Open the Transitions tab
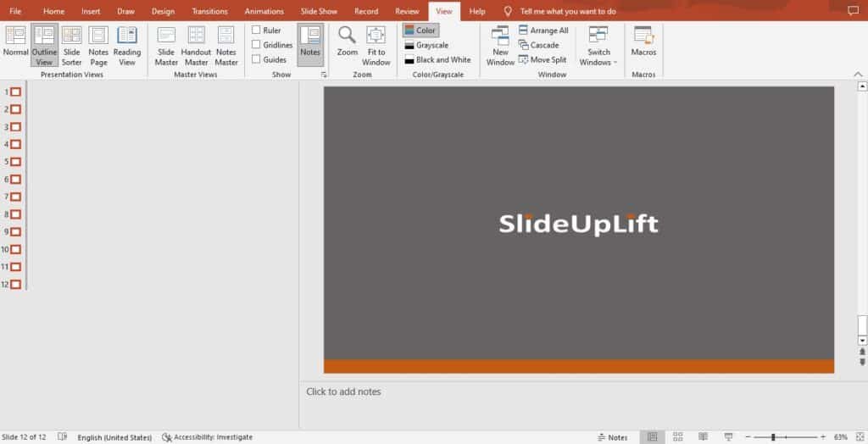The width and height of the screenshot is (868, 444). click(210, 11)
